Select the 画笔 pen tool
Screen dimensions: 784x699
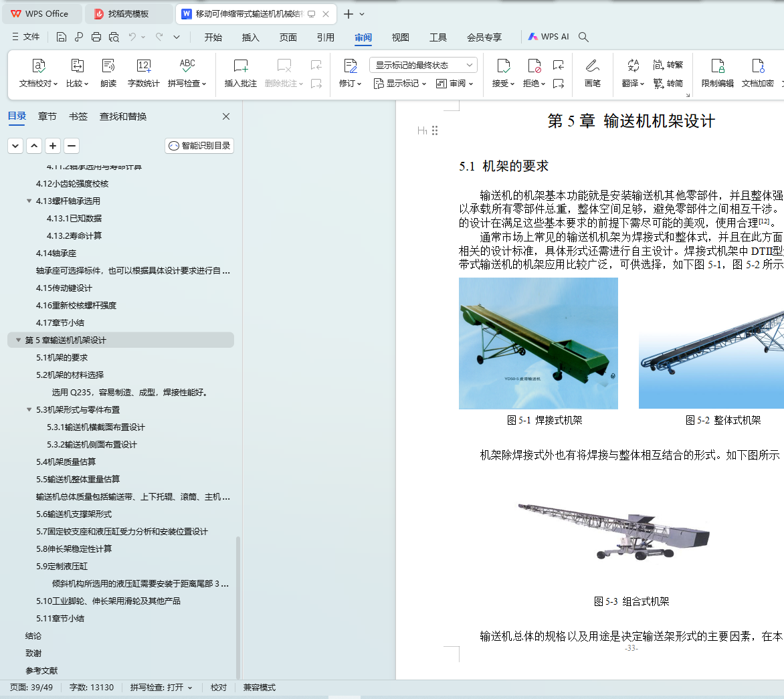[x=593, y=73]
